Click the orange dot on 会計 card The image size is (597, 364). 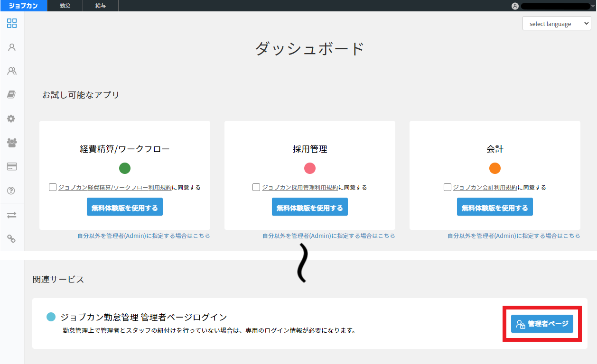(x=495, y=168)
